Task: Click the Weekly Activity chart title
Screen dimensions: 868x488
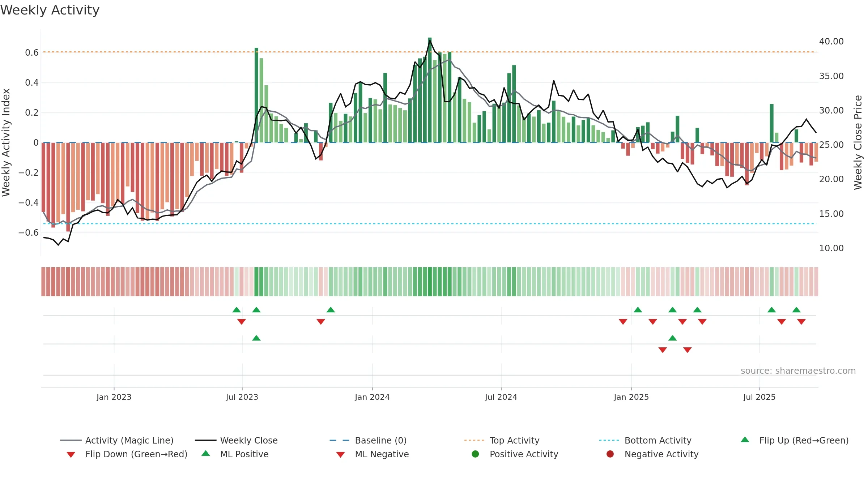Action: coord(50,10)
